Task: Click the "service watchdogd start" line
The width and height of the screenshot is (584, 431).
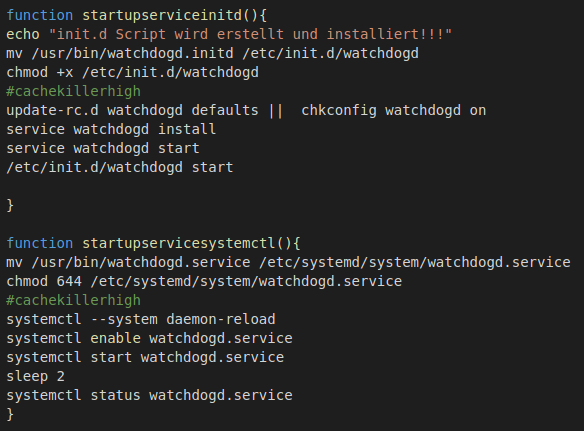Action: click(x=103, y=148)
